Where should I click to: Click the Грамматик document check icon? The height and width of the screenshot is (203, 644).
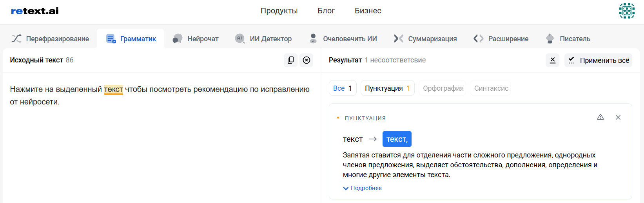[111, 38]
